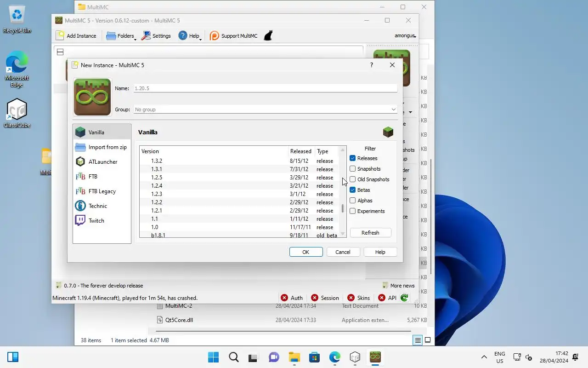Open Microsoft Store from the taskbar
Screen dimensions: 588x368
(314, 357)
